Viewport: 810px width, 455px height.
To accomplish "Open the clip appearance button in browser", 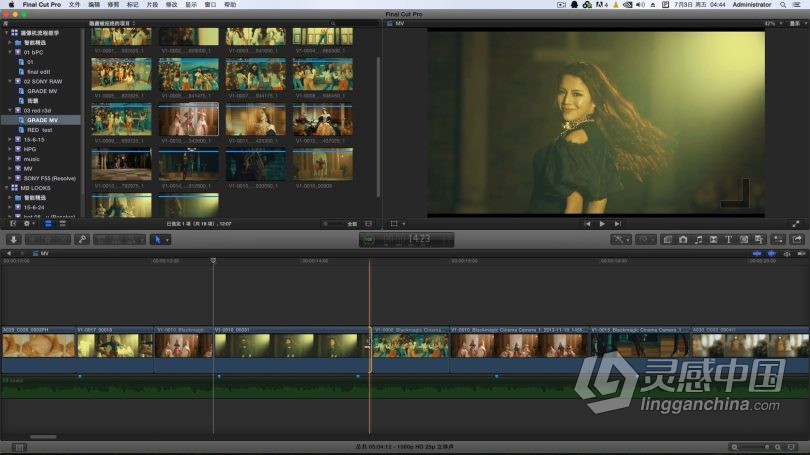I will (x=368, y=224).
